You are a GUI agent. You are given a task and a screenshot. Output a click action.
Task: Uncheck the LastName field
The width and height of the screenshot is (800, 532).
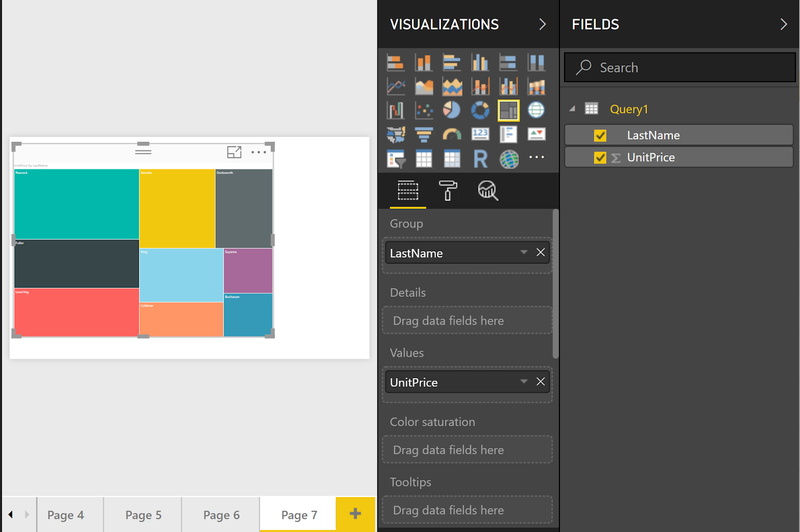click(x=599, y=135)
